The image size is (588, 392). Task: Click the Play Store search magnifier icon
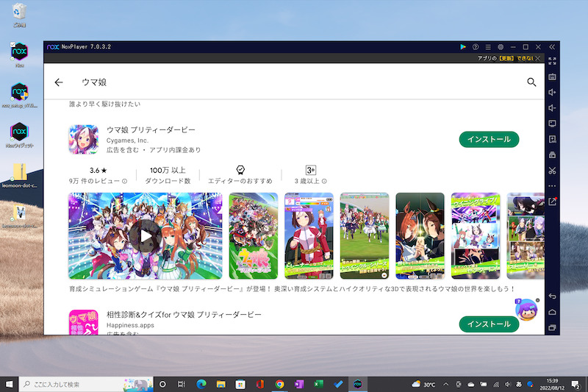point(531,82)
